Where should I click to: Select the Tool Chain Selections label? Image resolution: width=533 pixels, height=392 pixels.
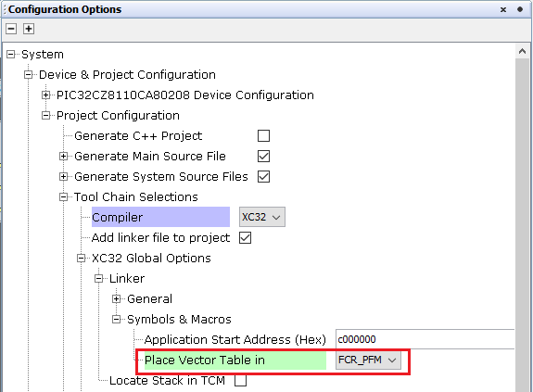[x=136, y=197]
